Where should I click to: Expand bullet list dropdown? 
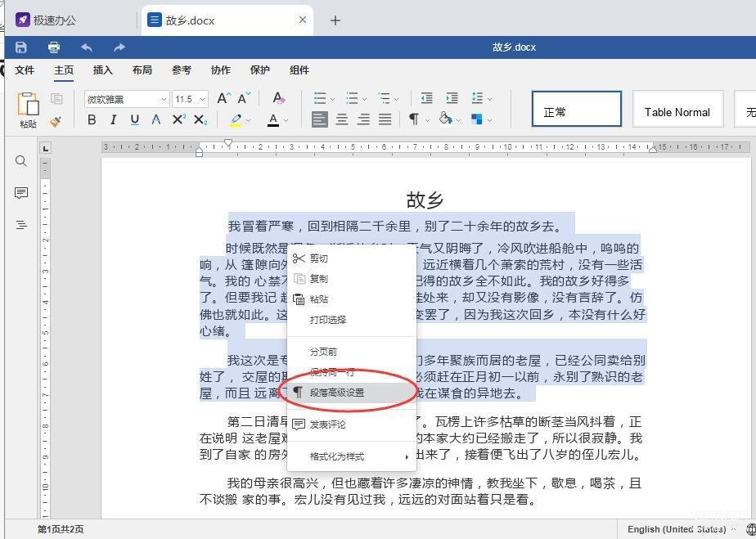pyautogui.click(x=333, y=99)
